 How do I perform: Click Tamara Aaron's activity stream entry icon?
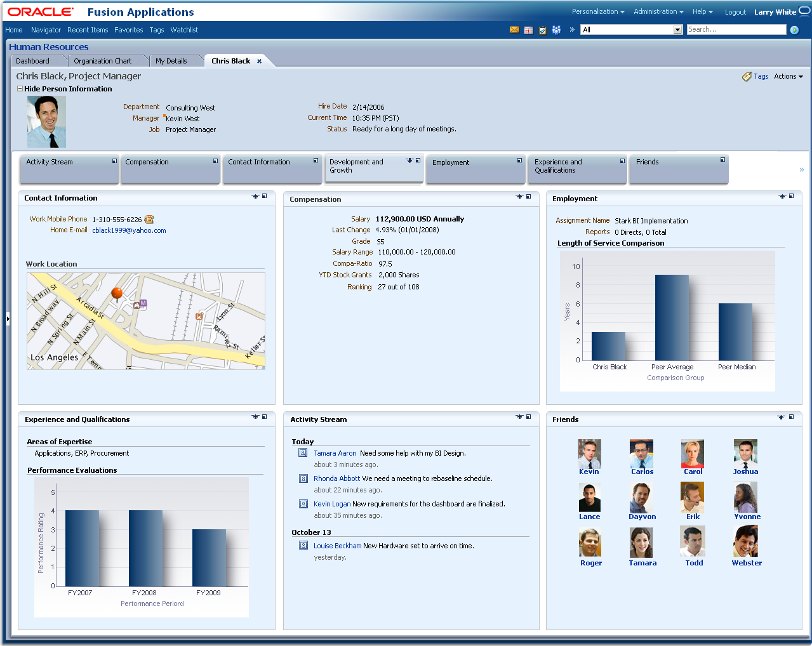303,453
